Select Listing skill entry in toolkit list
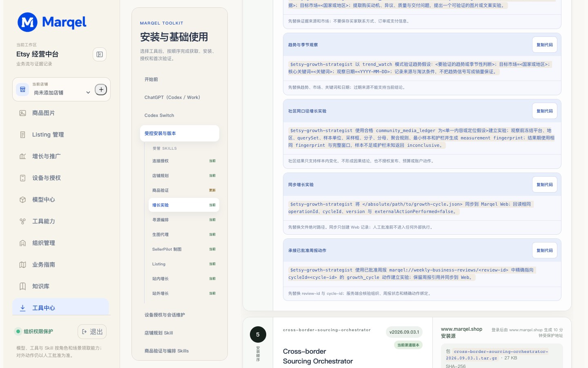 pyautogui.click(x=184, y=264)
